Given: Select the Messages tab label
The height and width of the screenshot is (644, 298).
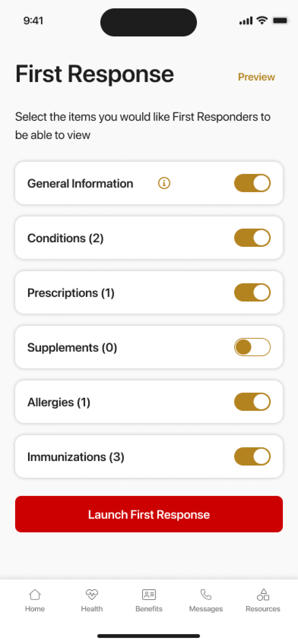Looking at the screenshot, I should point(206,609).
